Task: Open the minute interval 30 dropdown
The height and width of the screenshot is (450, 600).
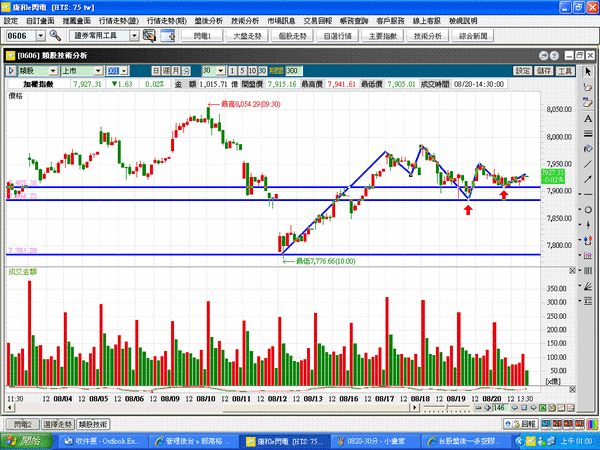Action: click(220, 71)
